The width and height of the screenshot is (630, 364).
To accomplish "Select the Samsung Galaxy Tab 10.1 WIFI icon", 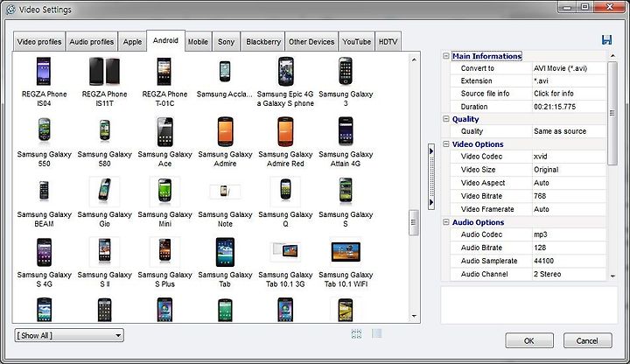I will pyautogui.click(x=346, y=252).
